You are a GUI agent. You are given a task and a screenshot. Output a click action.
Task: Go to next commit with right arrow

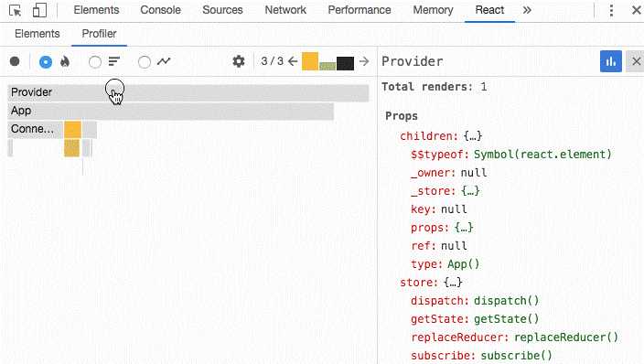(364, 61)
